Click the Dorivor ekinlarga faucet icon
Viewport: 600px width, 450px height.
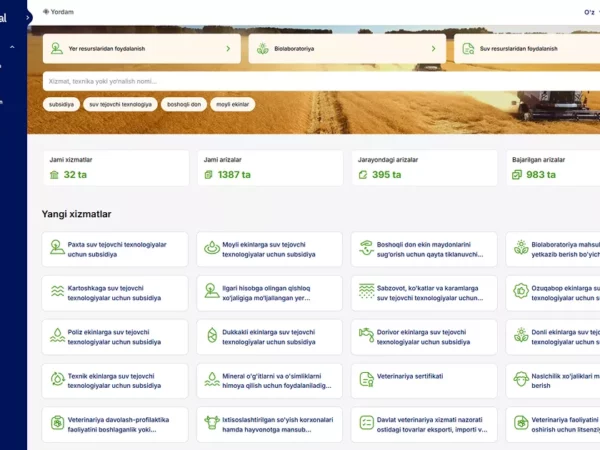click(x=366, y=334)
